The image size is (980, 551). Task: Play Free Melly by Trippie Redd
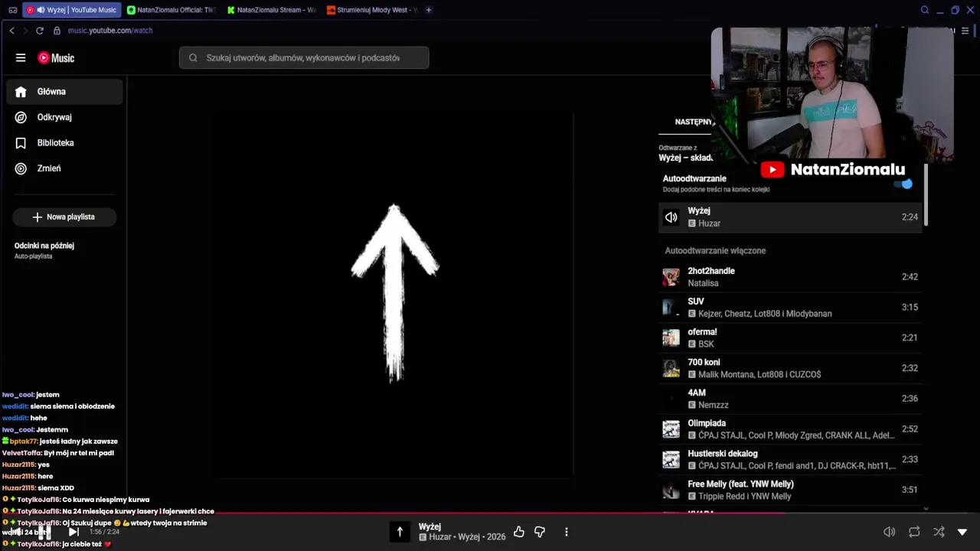pos(790,490)
